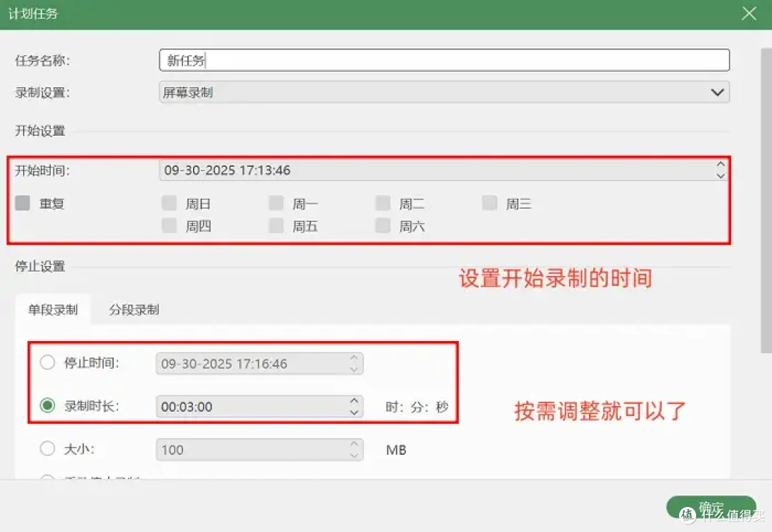Check the 周五 checkbox
The height and width of the screenshot is (532, 772).
click(276, 226)
